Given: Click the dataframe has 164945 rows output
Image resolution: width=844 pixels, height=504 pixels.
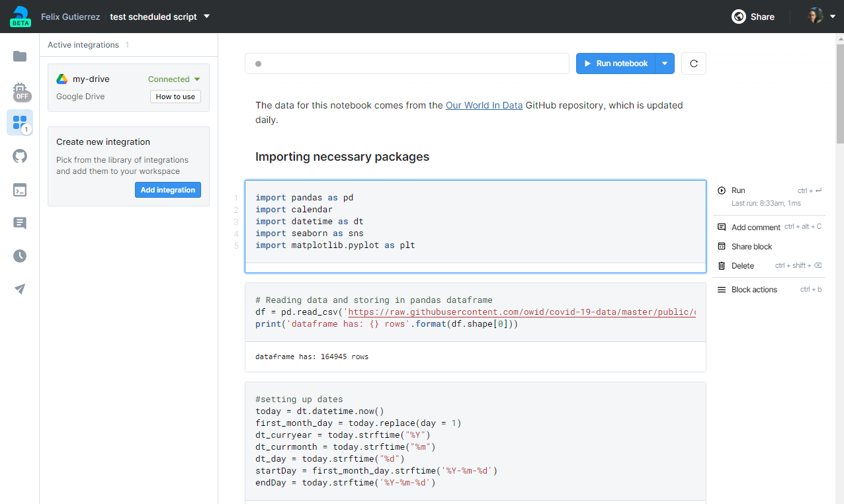Looking at the screenshot, I should tap(312, 357).
